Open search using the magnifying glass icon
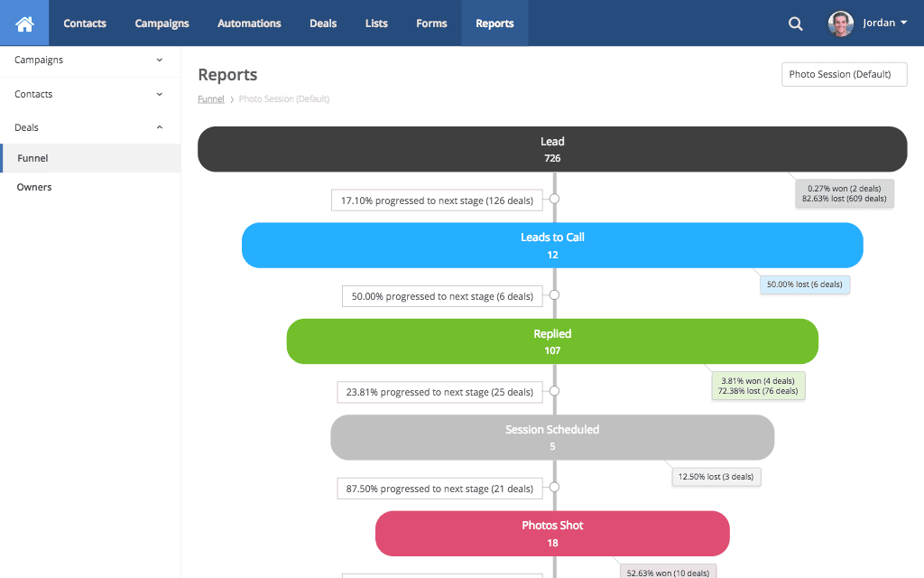Image resolution: width=924 pixels, height=578 pixels. pos(795,23)
